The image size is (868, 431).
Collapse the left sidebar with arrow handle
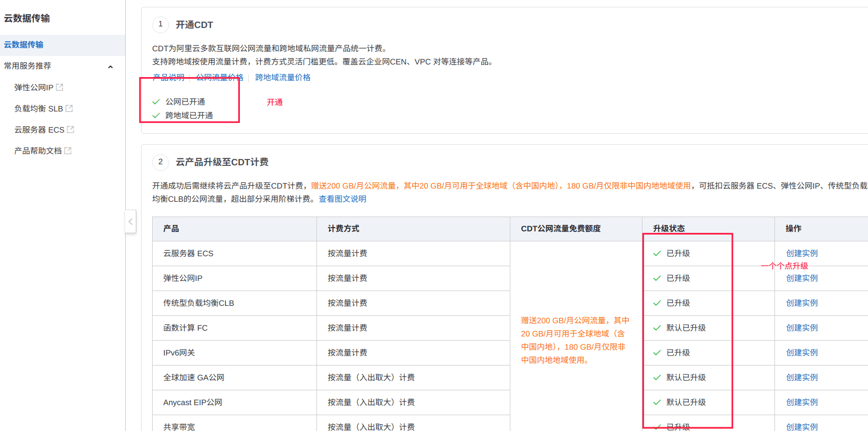pos(130,222)
